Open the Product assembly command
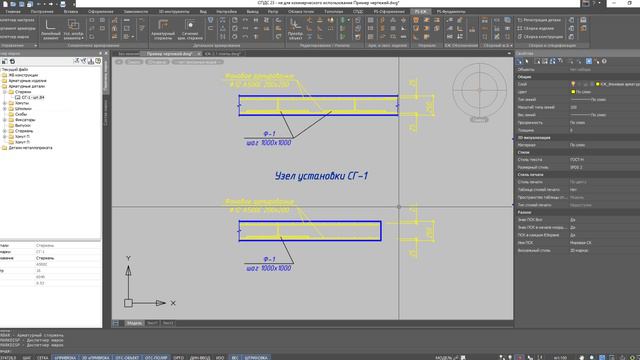This screenshot has width=640, height=360. 536,28
